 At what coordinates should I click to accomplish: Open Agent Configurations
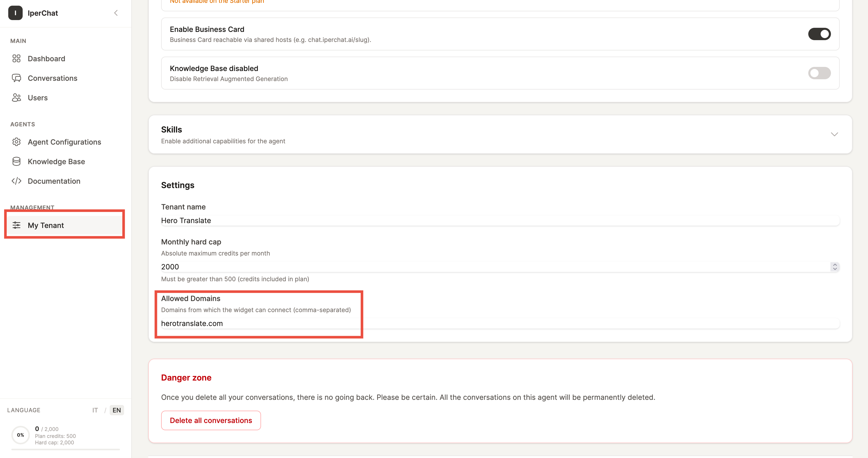click(x=64, y=142)
